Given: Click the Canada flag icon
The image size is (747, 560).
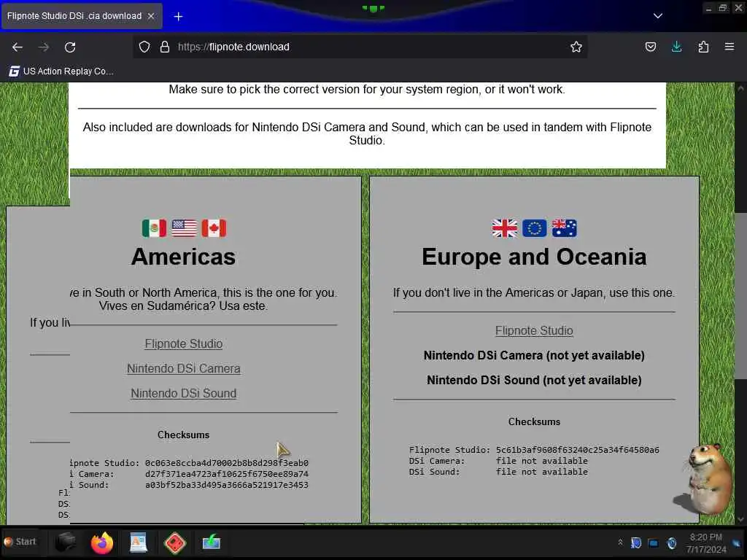Looking at the screenshot, I should point(214,228).
